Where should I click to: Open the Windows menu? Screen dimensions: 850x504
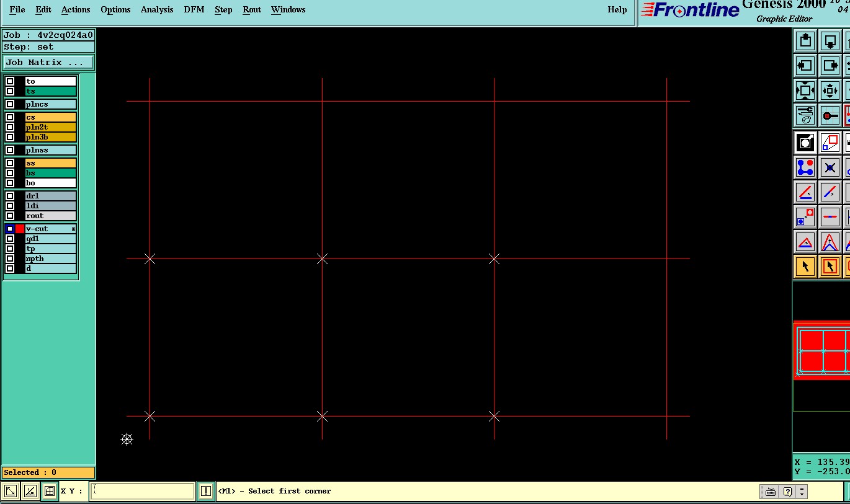coord(289,9)
